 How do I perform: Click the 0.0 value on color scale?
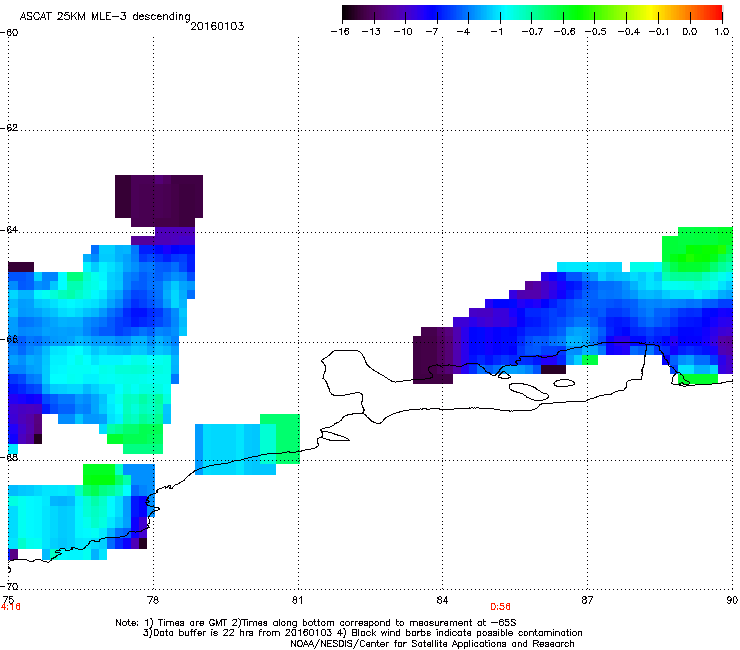(690, 32)
